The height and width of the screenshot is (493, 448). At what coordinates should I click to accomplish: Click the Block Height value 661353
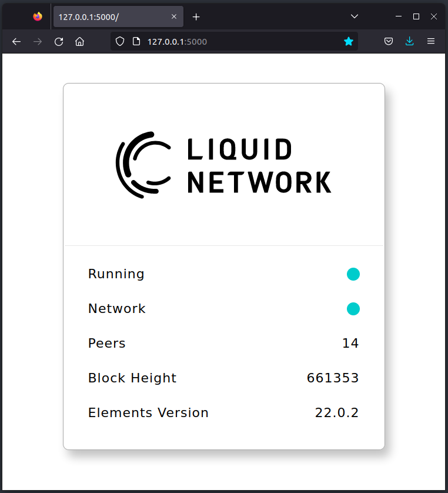click(x=333, y=378)
